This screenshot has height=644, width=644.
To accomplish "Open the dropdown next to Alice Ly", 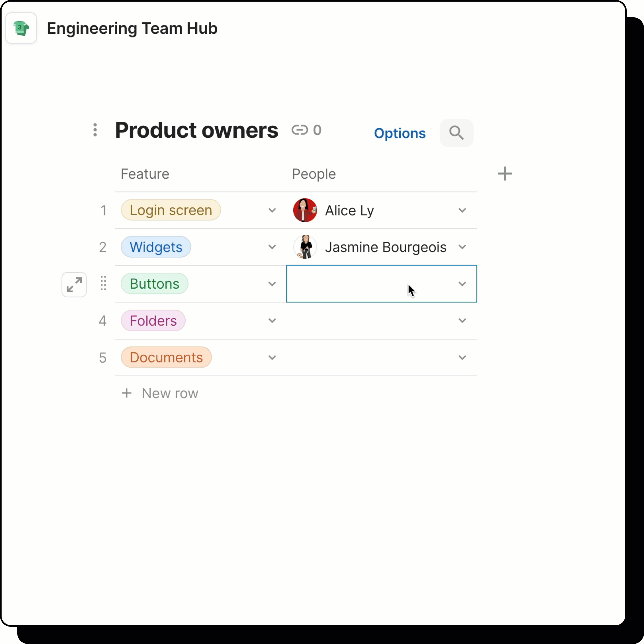I will click(x=462, y=210).
